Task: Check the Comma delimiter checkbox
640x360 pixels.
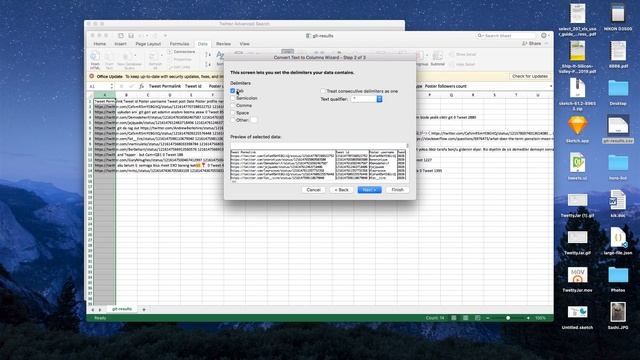Action: 233,105
